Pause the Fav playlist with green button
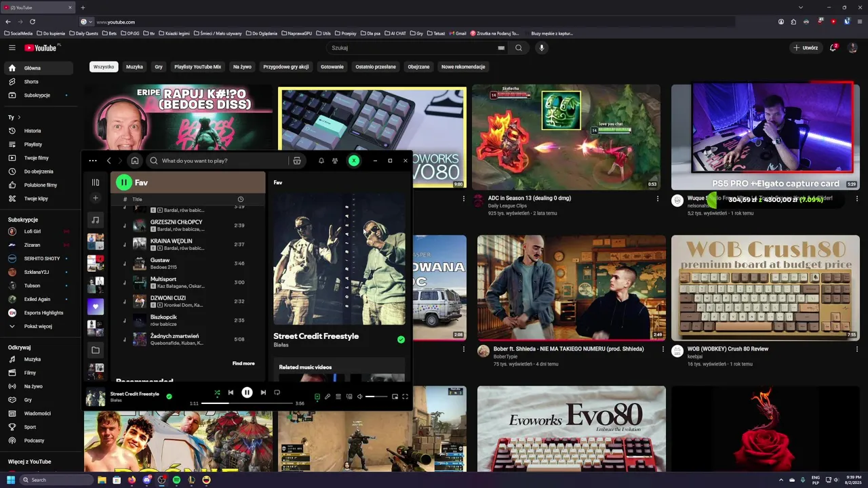Viewport: 868px width, 488px height. pyautogui.click(x=123, y=182)
